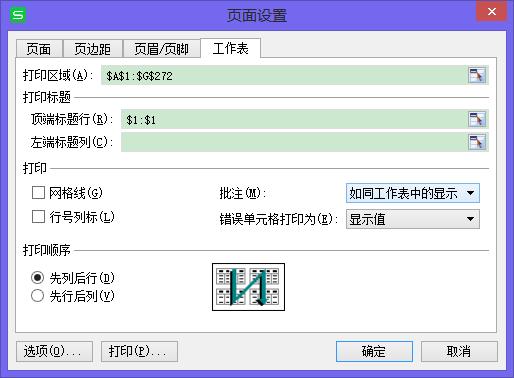Switch to the 页边距 tab
Image resolution: width=514 pixels, height=378 pixels.
tap(93, 49)
